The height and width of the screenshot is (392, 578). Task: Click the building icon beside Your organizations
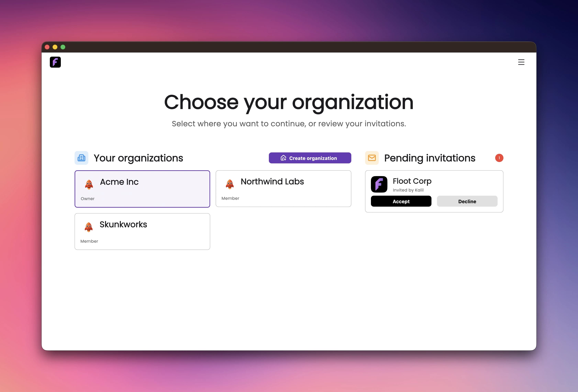81,158
